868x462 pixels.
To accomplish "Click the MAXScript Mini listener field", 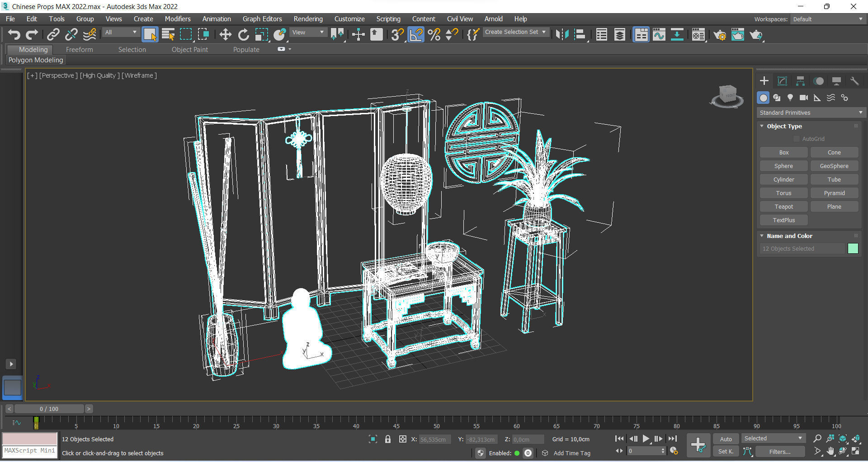I will point(30,451).
